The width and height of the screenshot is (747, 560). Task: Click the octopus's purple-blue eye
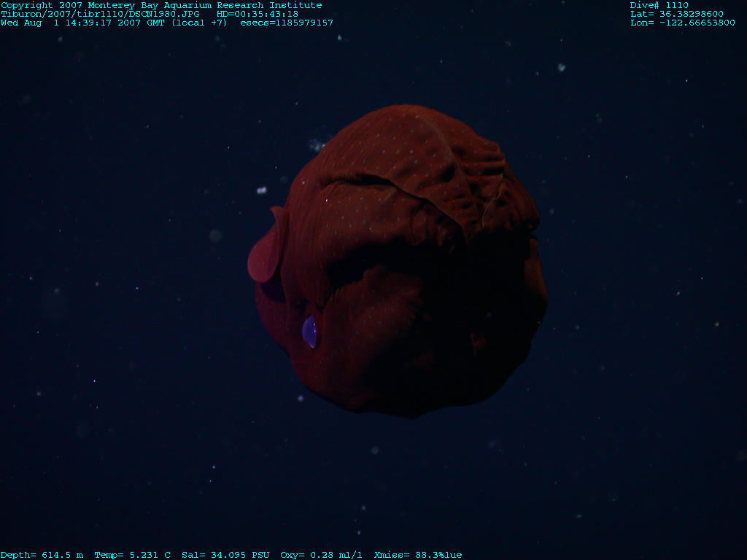click(310, 331)
